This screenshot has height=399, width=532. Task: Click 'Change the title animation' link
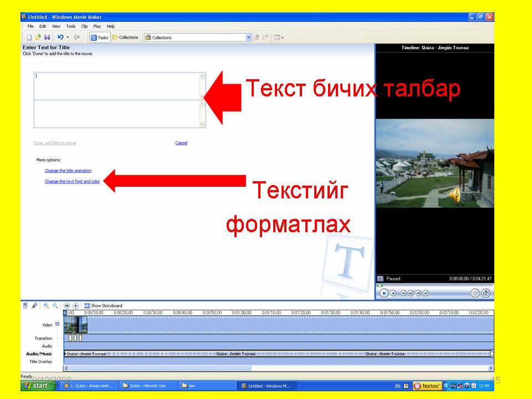coord(68,171)
